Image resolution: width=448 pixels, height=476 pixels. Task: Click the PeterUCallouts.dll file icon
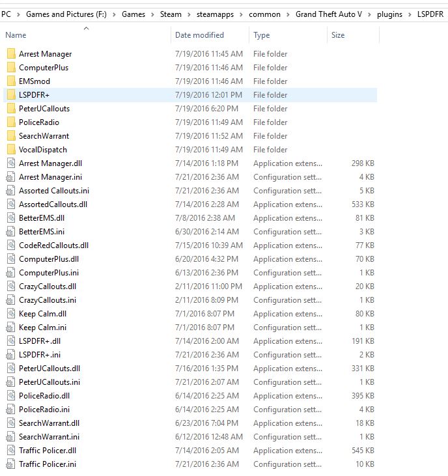pos(11,368)
